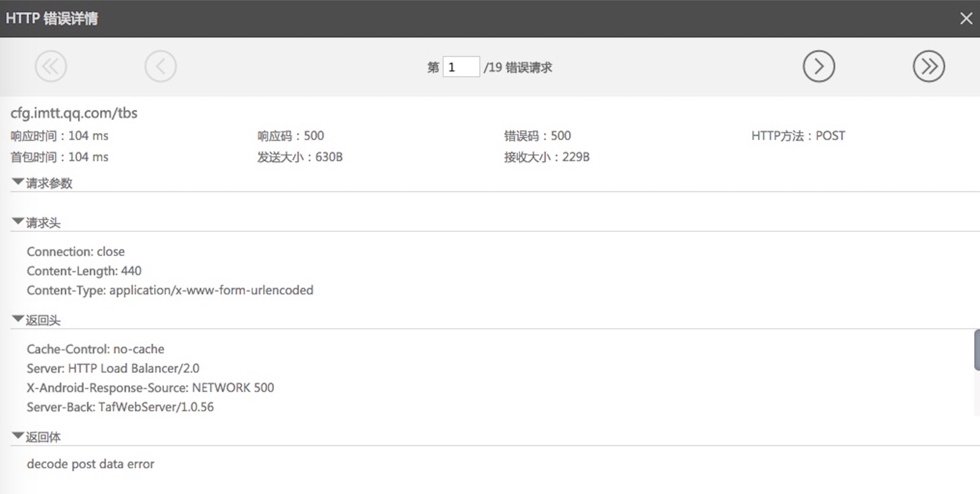980x494 pixels.
Task: Select the Cache-Control: no-cache line
Action: (95, 349)
